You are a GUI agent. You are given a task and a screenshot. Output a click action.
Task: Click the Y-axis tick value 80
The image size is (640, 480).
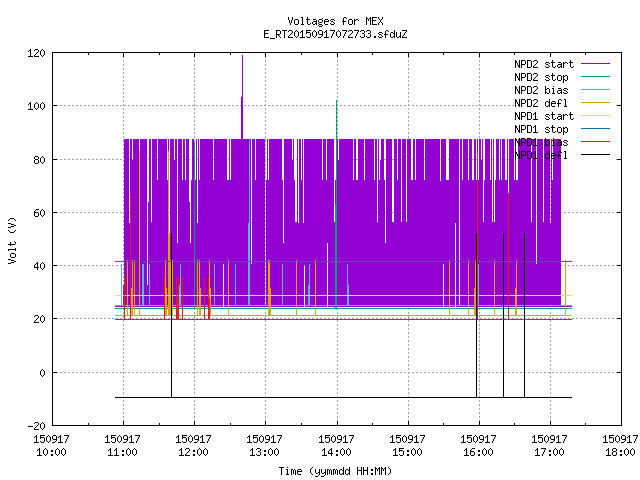tap(40, 160)
